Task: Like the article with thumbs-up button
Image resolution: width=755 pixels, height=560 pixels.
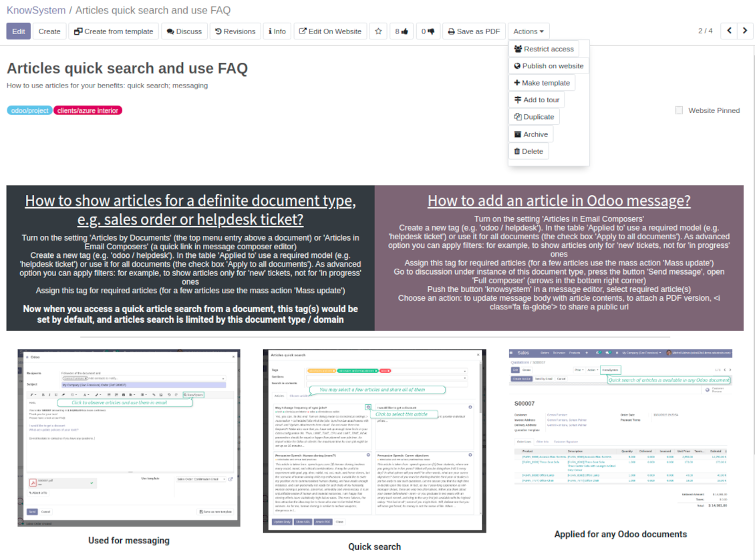Action: (x=401, y=31)
